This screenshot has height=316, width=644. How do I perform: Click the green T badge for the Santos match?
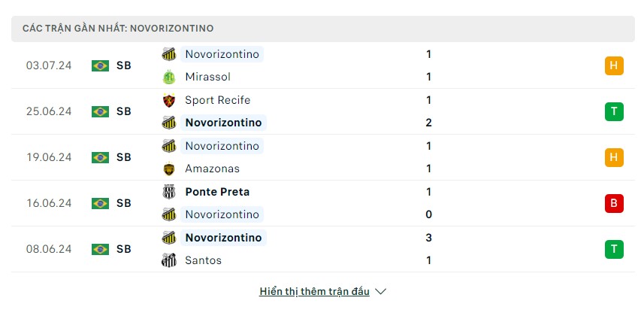(x=614, y=249)
